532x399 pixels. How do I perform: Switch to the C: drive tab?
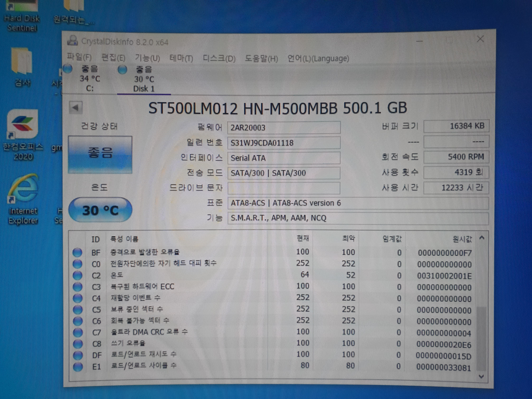tap(90, 79)
